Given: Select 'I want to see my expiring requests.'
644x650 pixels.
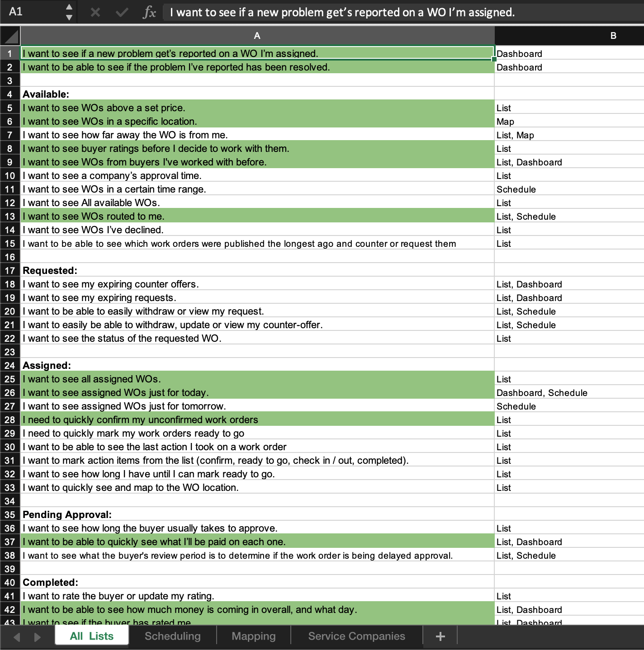Looking at the screenshot, I should [257, 297].
